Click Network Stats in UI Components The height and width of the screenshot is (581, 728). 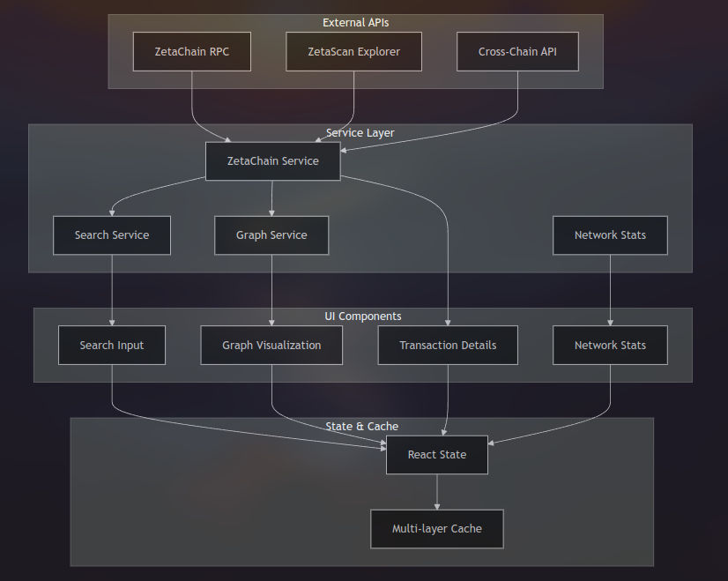click(x=610, y=345)
